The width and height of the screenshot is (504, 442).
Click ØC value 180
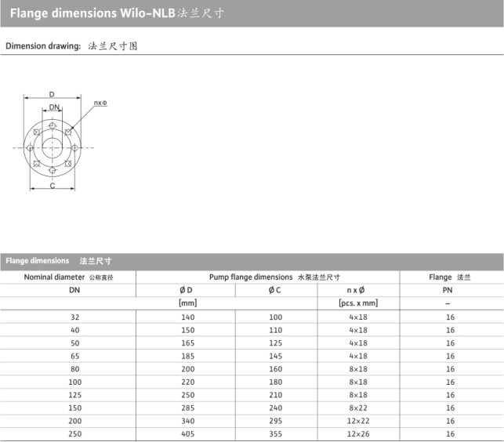coord(276,382)
